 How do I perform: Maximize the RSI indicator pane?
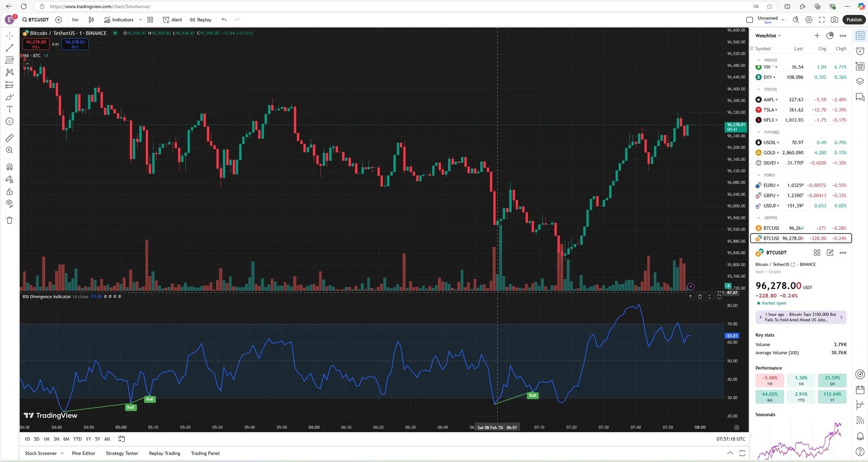coord(719,297)
